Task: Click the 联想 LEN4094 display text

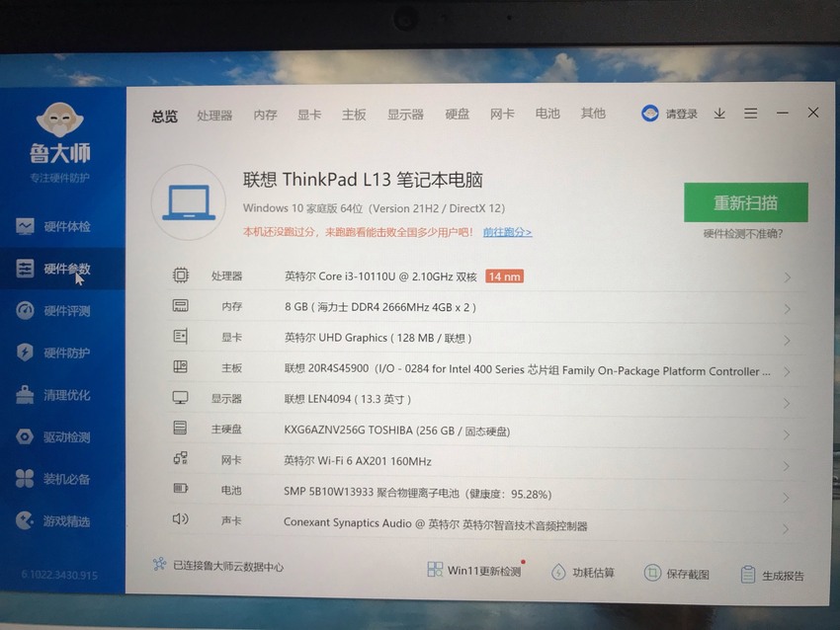Action: coord(347,399)
